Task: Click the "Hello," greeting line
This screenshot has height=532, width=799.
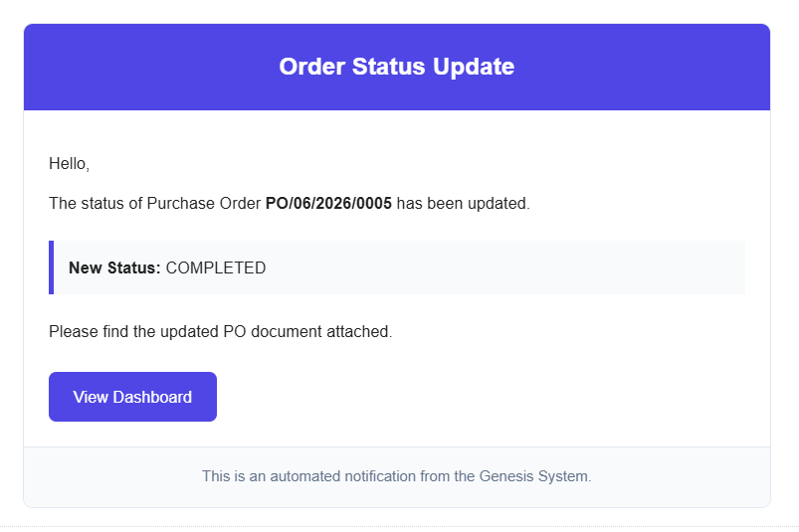Action: pyautogui.click(x=70, y=164)
